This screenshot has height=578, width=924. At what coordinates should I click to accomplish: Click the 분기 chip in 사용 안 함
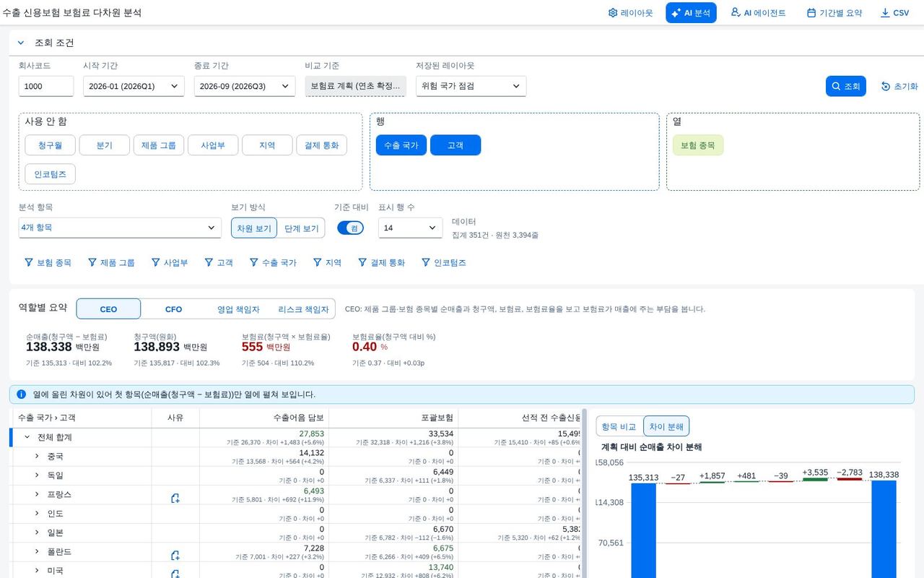(105, 145)
